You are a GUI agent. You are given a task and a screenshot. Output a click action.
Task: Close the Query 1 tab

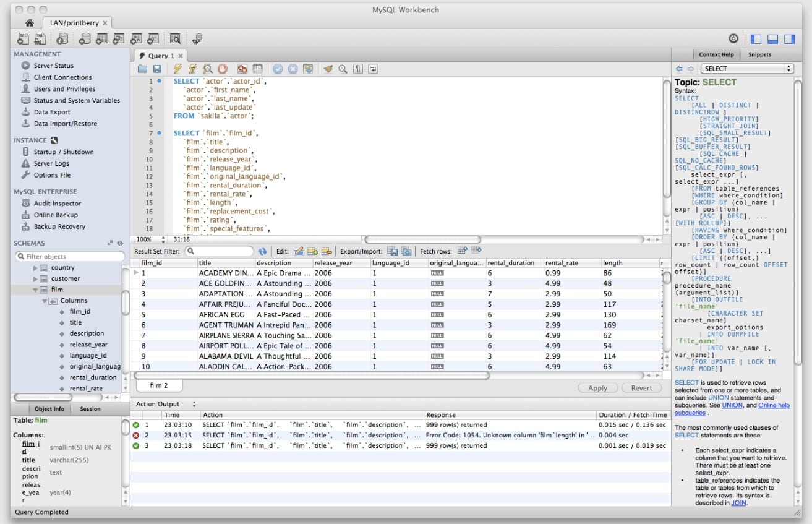tap(180, 56)
